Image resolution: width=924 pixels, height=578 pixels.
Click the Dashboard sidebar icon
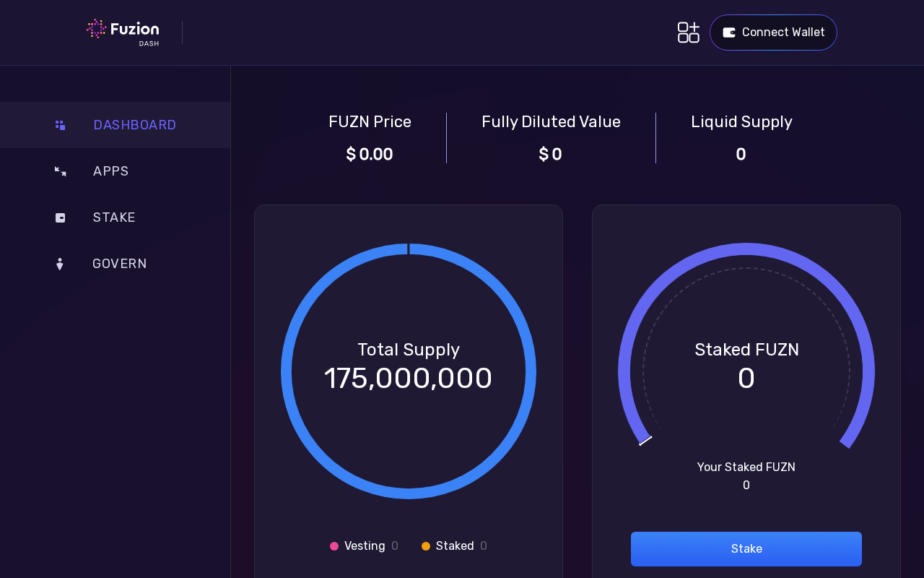click(60, 125)
